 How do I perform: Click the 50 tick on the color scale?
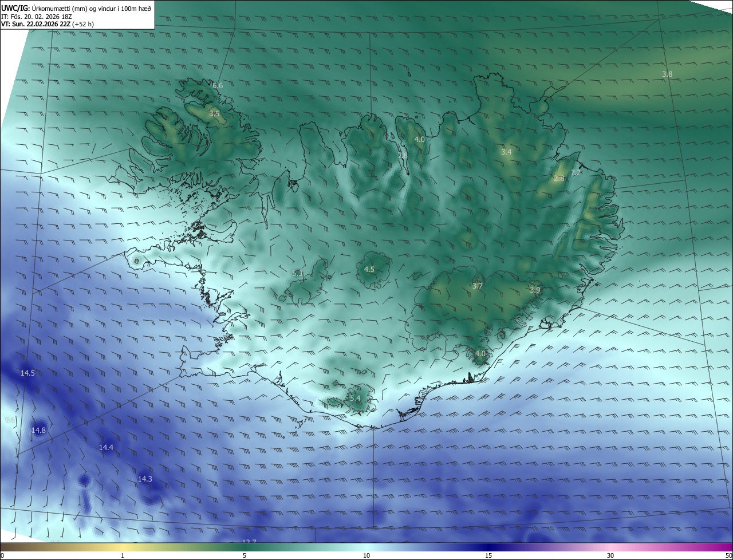729,555
